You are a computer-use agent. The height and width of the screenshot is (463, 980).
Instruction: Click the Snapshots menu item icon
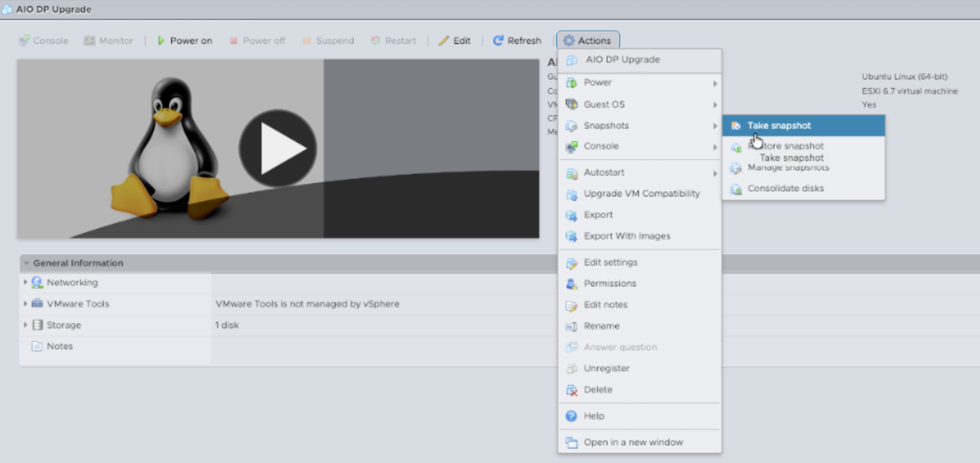[x=571, y=126]
